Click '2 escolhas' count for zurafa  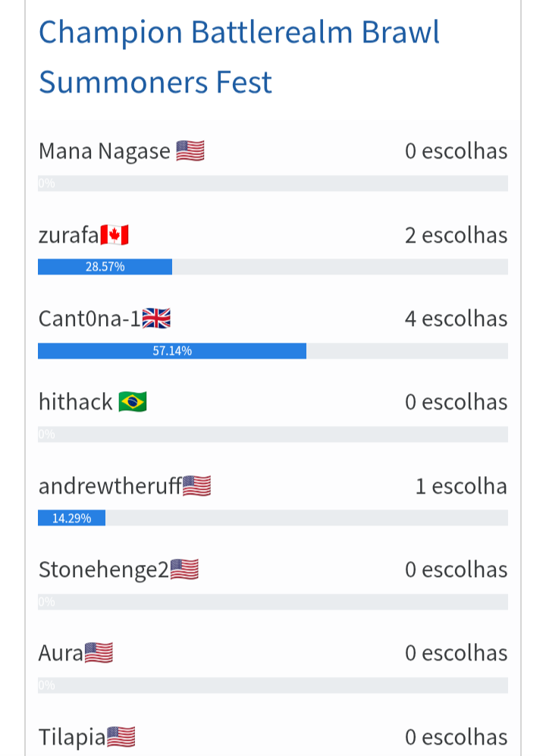coord(457,235)
